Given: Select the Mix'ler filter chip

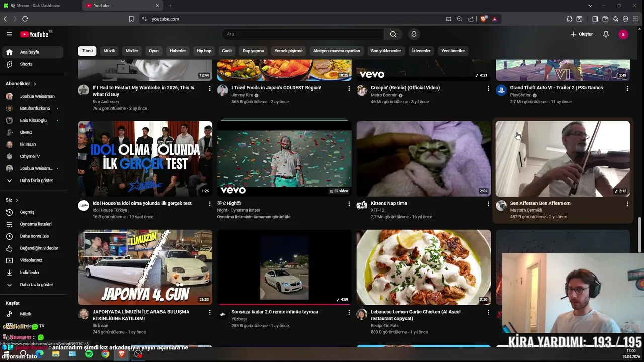Looking at the screenshot, I should click(x=132, y=51).
